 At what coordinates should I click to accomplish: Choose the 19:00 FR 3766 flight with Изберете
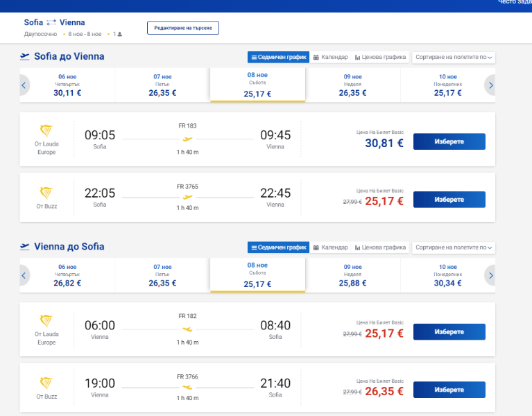pos(449,390)
